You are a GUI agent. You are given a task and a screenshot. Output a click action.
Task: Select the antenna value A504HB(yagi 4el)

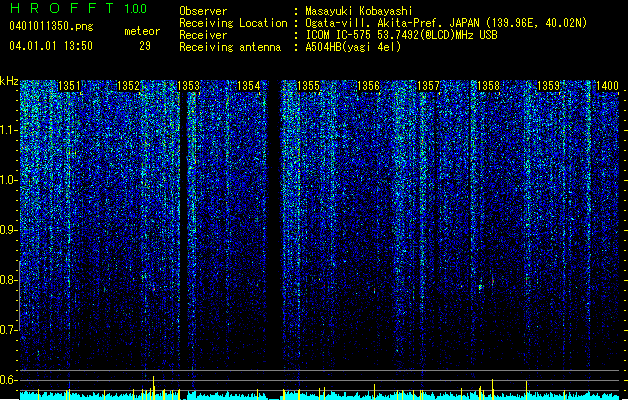[x=353, y=47]
